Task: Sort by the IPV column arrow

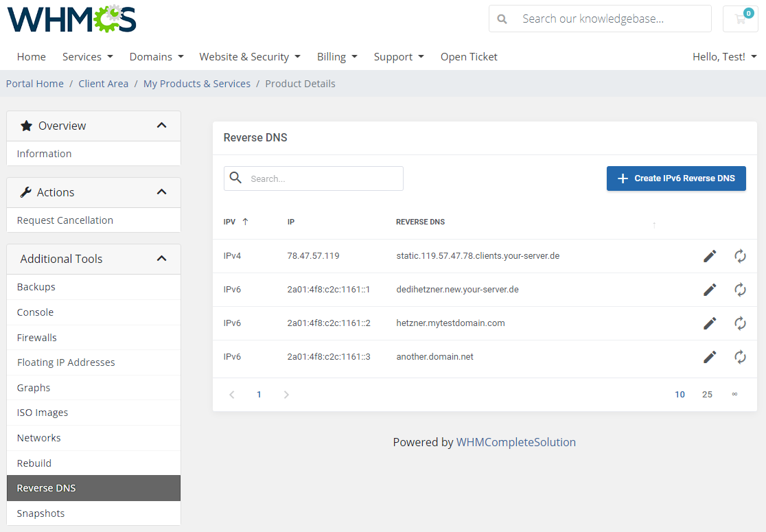Action: coord(245,222)
